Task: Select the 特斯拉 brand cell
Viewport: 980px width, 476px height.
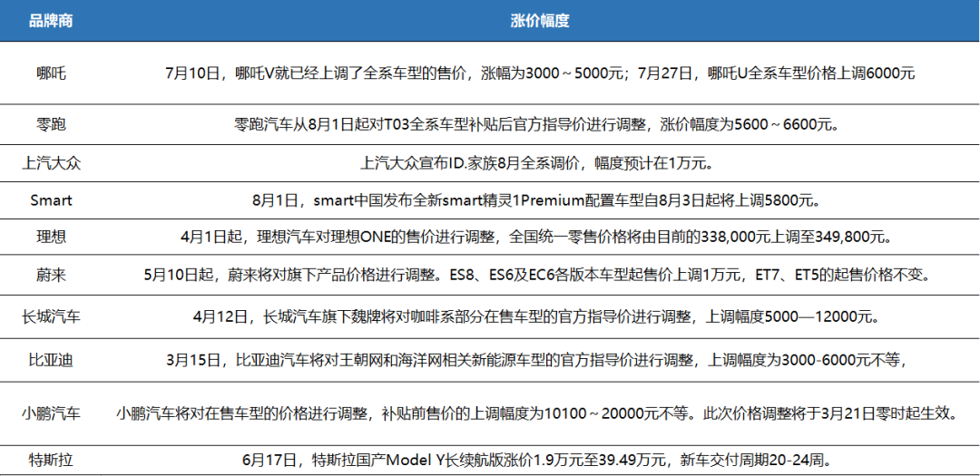Action: pos(51,461)
